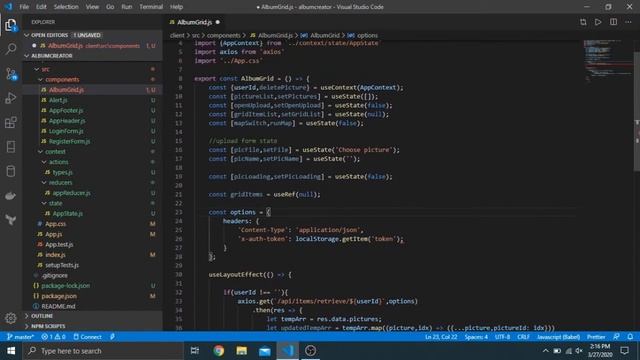Select the AlbumGrid.js editor tab
640x360 pixels.
click(x=195, y=22)
